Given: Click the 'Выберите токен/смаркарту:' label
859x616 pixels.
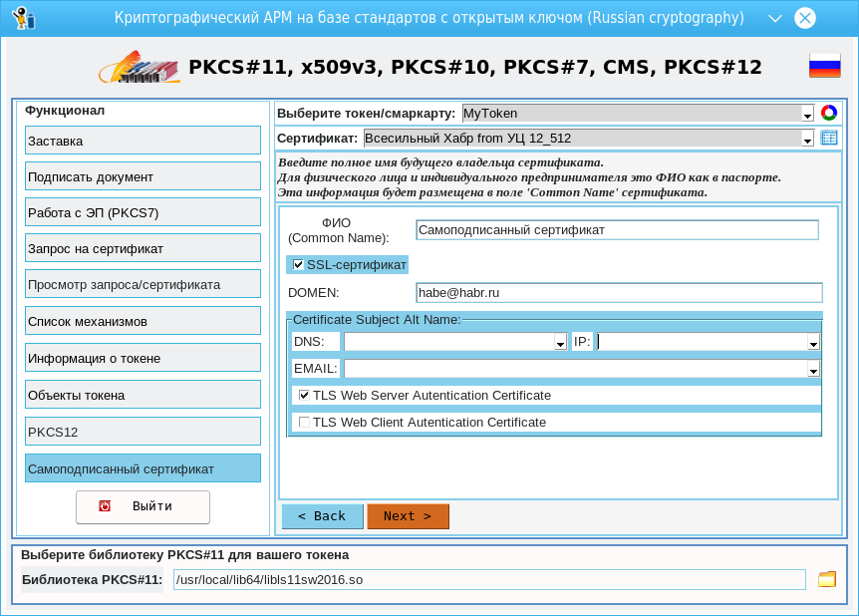Looking at the screenshot, I should click(366, 114).
